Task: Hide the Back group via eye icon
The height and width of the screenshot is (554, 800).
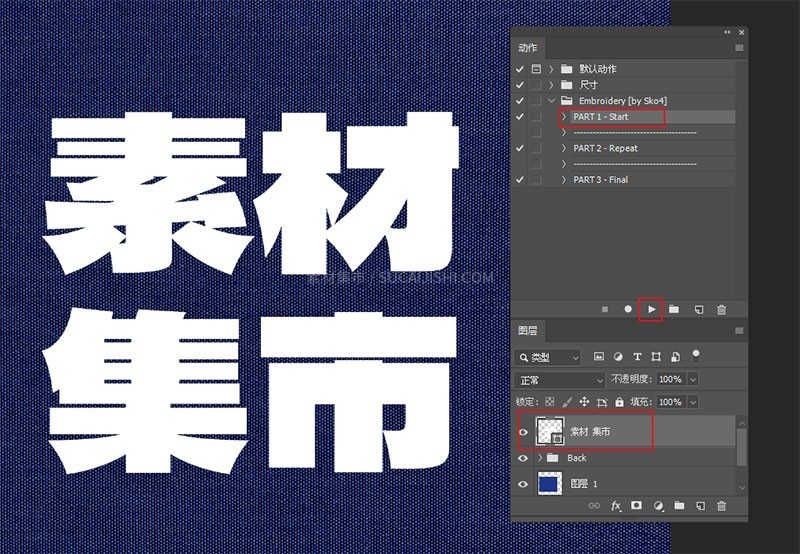Action: (x=523, y=458)
